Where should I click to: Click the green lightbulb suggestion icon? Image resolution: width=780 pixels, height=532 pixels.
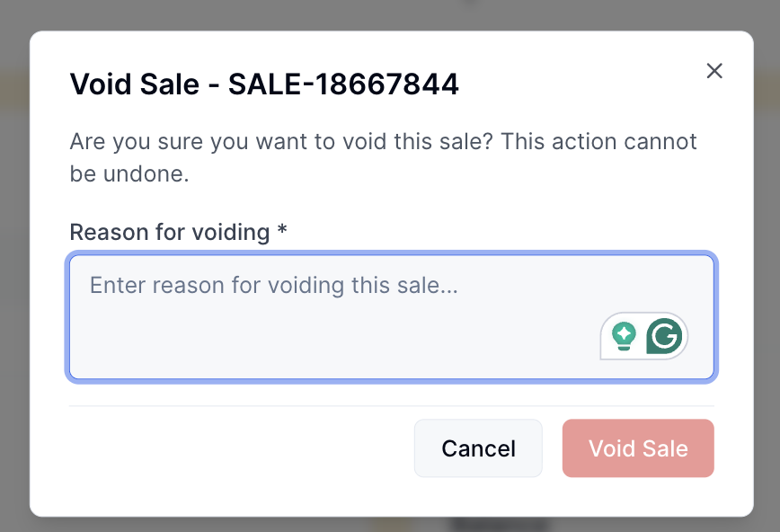624,336
